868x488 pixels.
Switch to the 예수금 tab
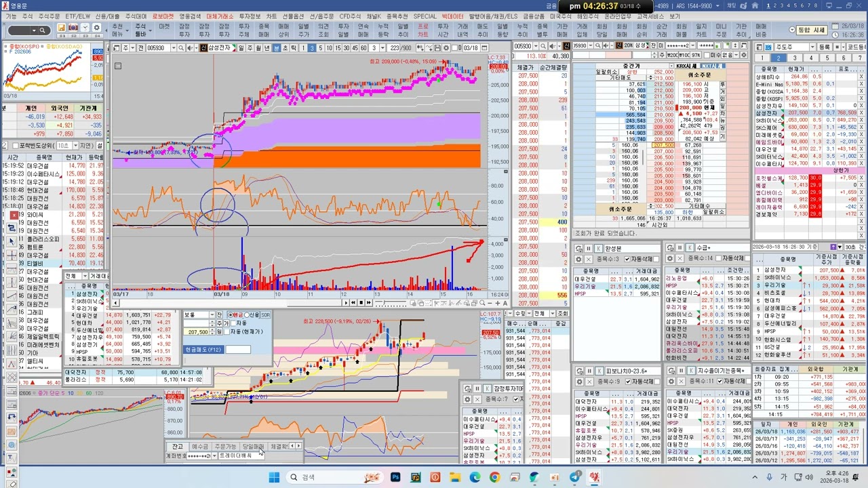coord(200,447)
